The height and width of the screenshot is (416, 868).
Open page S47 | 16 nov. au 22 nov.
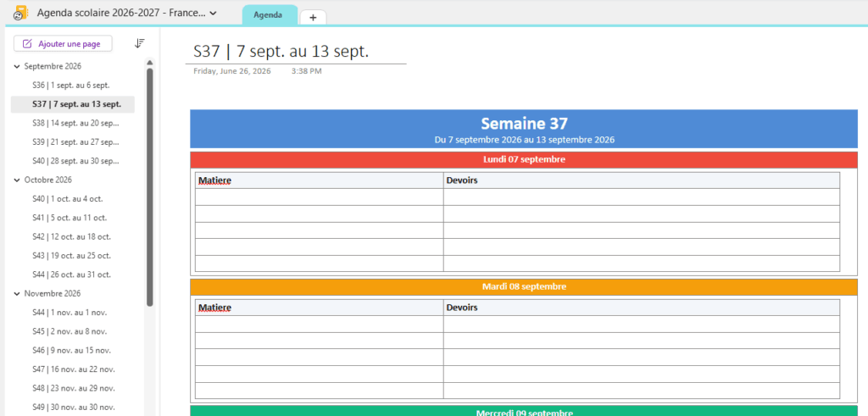pos(73,369)
